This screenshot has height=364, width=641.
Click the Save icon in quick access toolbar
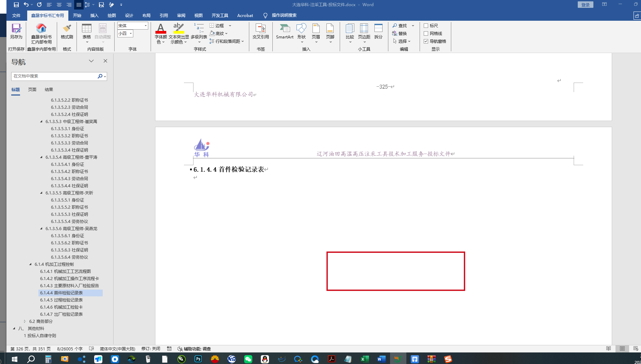16,5
